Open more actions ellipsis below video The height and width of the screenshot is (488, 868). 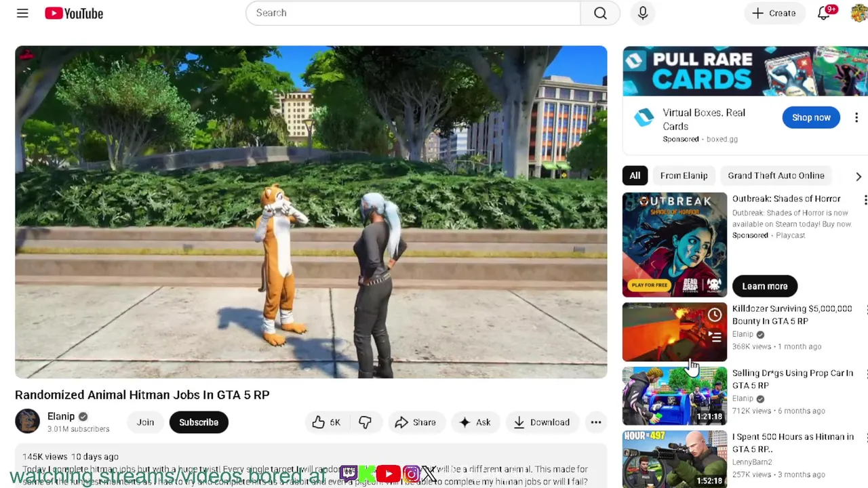click(x=595, y=422)
